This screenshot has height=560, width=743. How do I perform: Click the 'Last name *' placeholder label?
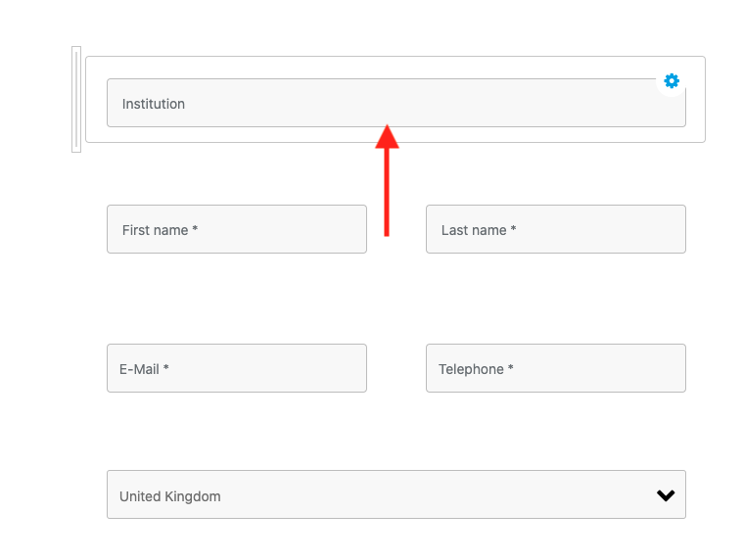coord(479,230)
